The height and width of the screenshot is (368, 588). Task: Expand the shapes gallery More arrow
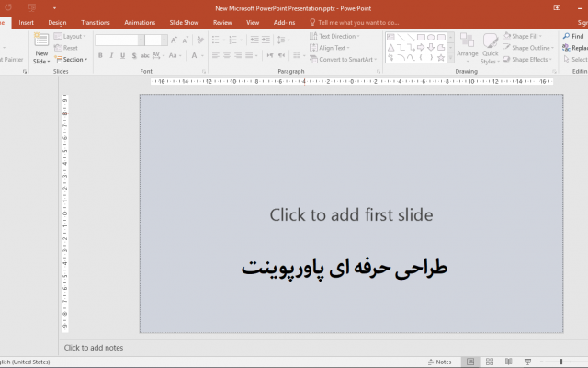tap(451, 58)
